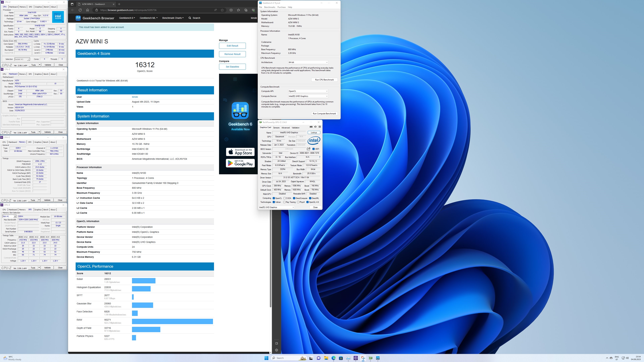Take a GPU-Z screenshot with camera icon
Image resolution: width=644 pixels, height=362 pixels.
pyautogui.click(x=311, y=127)
